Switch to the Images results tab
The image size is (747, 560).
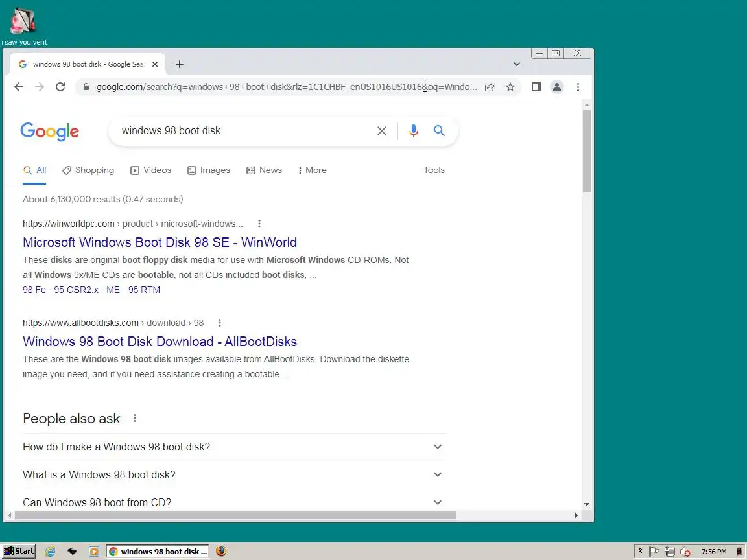click(209, 170)
